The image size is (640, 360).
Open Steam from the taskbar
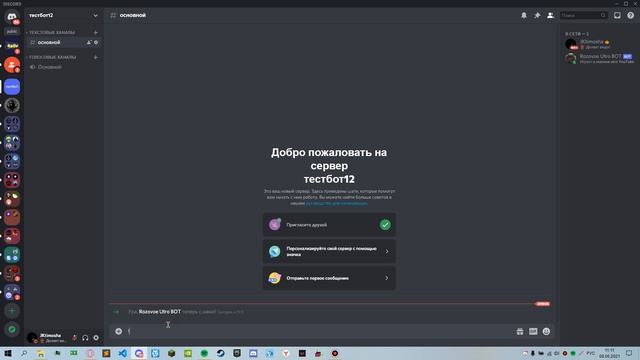point(220,353)
